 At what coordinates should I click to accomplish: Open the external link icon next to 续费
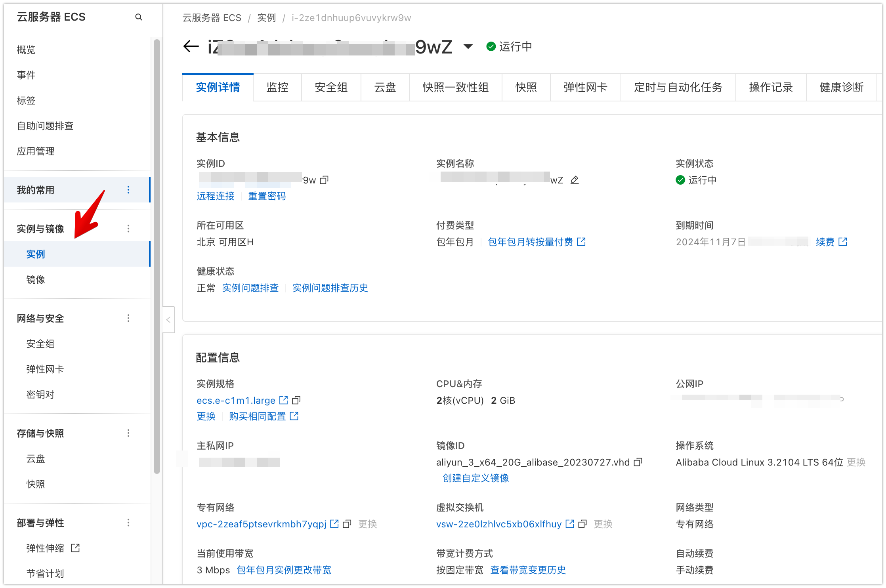click(843, 242)
